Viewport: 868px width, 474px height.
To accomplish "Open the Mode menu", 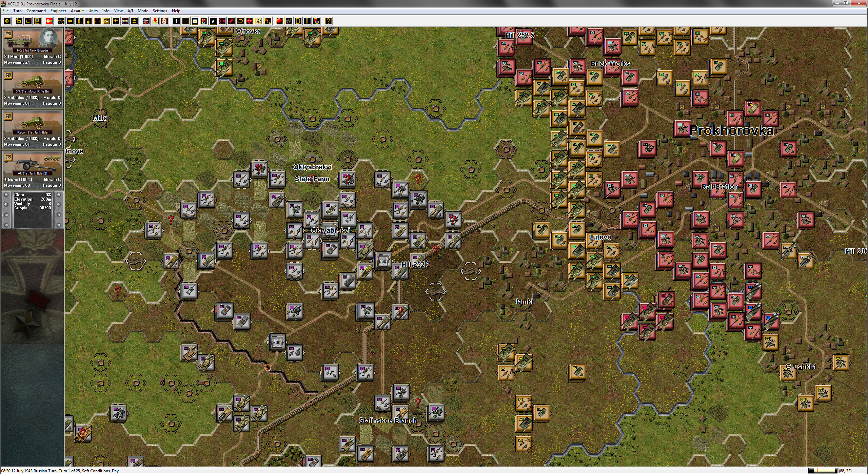I will [143, 11].
